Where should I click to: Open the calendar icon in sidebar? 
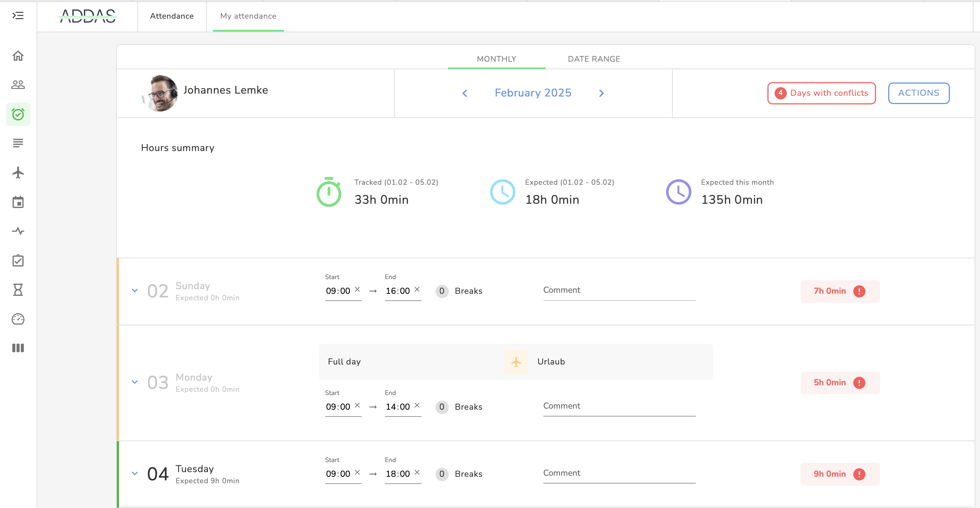pyautogui.click(x=18, y=202)
